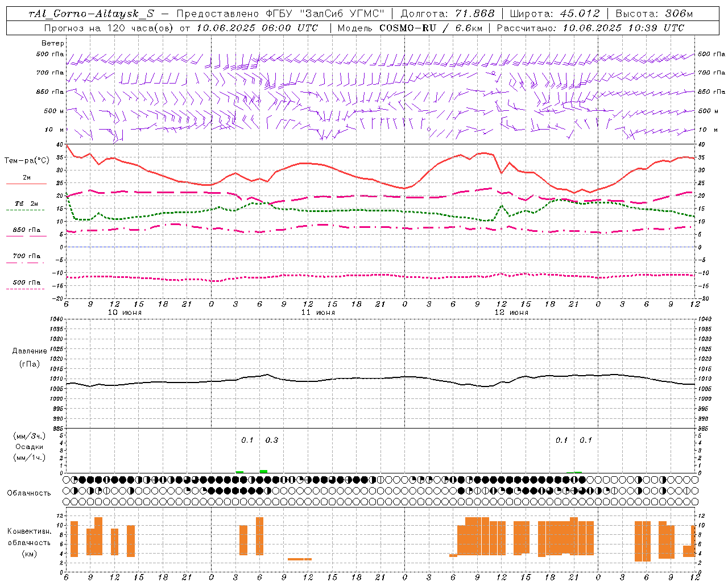Click the (мм/3ч.) unit label
The image size is (728, 582).
[30, 436]
